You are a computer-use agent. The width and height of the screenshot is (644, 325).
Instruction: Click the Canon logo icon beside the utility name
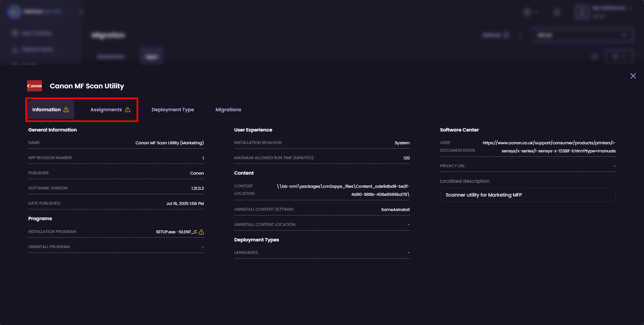(x=34, y=86)
